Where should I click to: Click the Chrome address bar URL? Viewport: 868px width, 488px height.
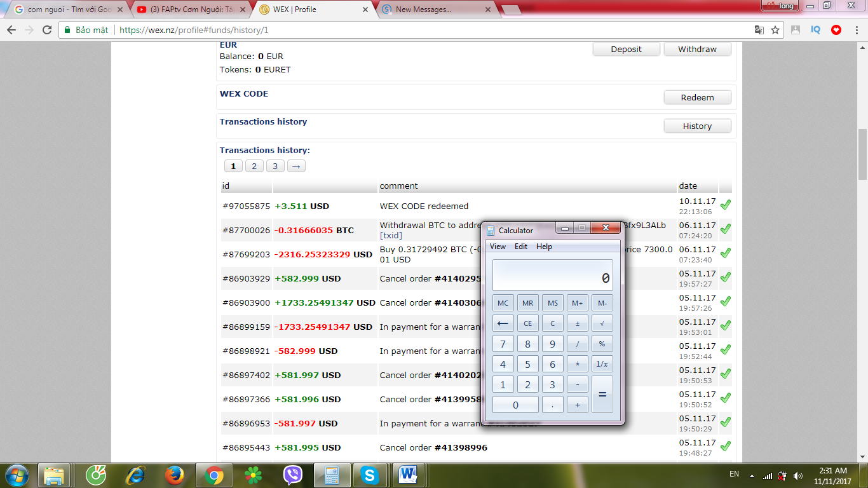click(194, 30)
